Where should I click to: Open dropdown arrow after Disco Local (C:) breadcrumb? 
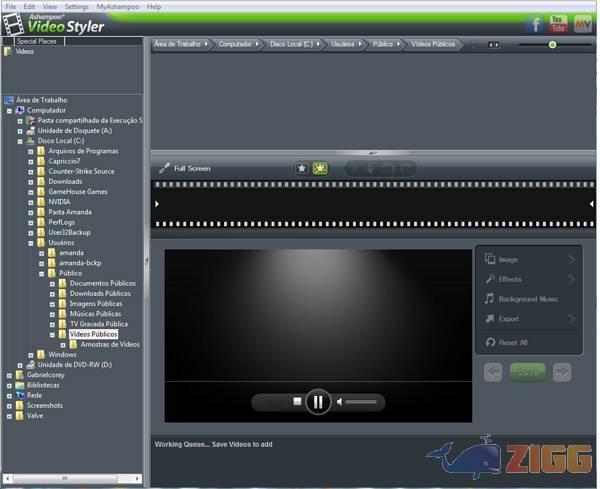pyautogui.click(x=318, y=44)
